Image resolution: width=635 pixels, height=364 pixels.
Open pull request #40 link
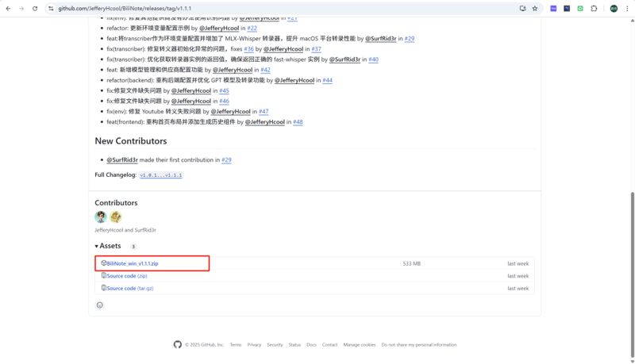[373, 59]
